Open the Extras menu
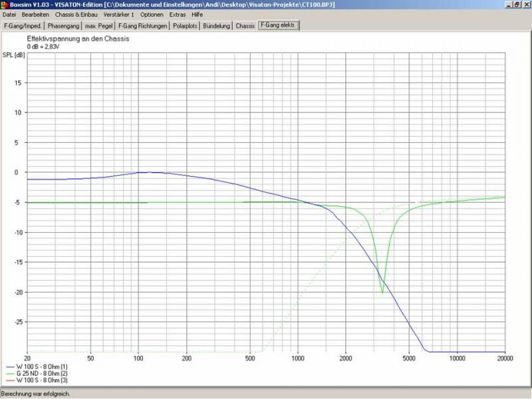The height and width of the screenshot is (399, 532). (x=178, y=14)
